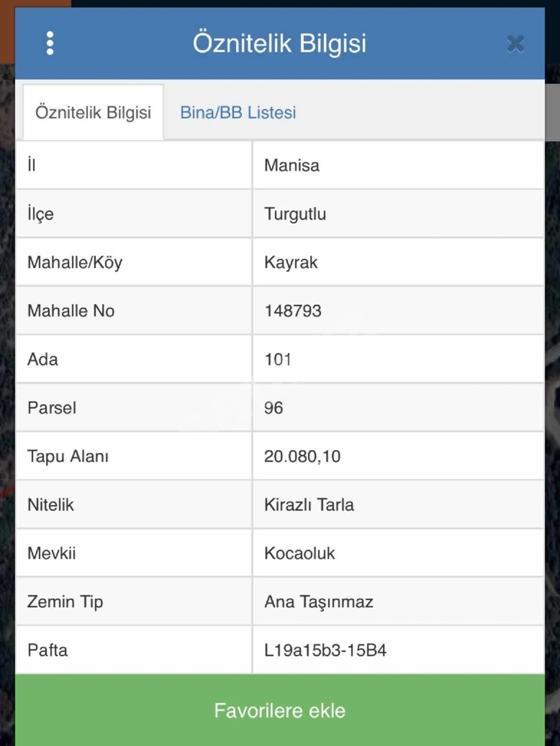Close the Öznitelik Bilgisi dialog
560x746 pixels.
pyautogui.click(x=516, y=44)
